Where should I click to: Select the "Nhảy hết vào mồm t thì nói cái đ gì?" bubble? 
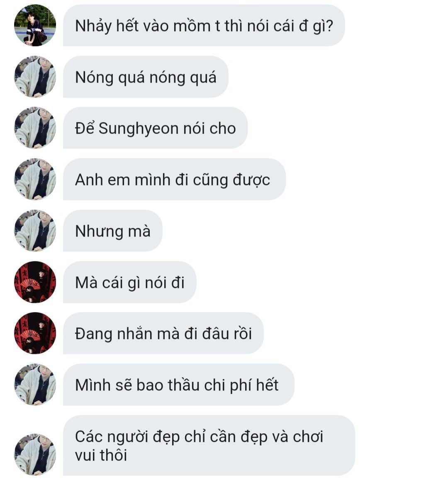[x=204, y=25]
